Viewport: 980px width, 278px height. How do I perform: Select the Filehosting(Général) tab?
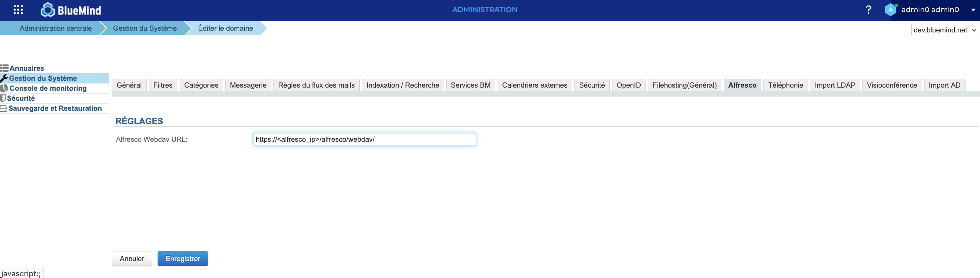[x=684, y=85]
